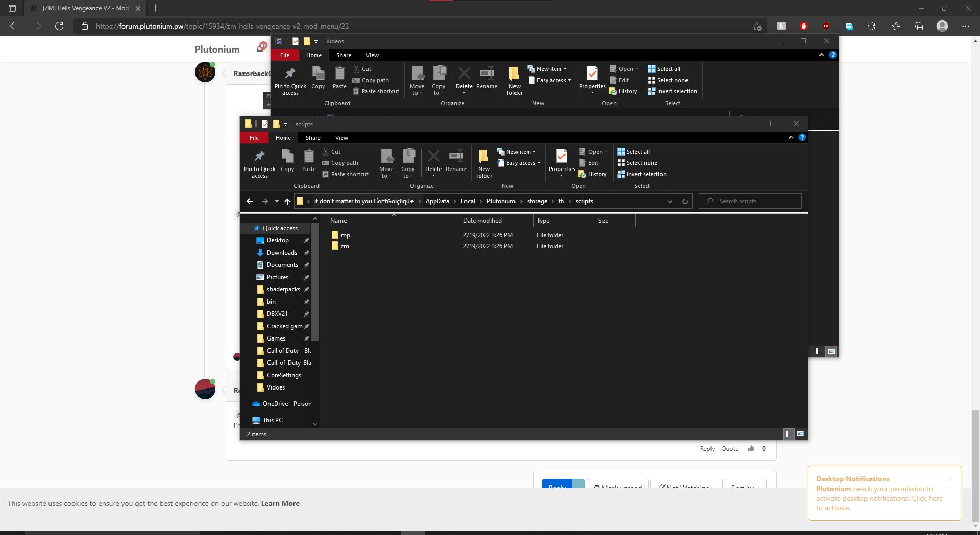The image size is (980, 535).
Task: Click Paste shortcut in scripts window
Action: pos(345,174)
